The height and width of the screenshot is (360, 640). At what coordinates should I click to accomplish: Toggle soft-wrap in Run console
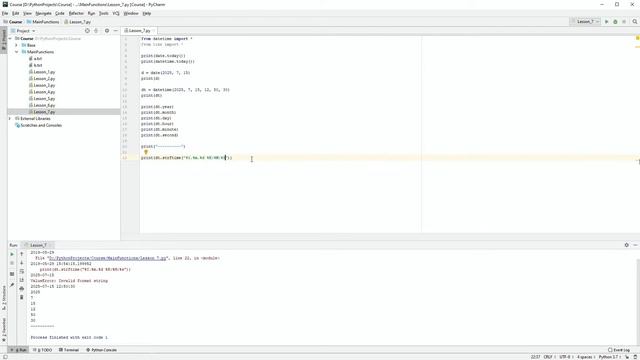22,271
